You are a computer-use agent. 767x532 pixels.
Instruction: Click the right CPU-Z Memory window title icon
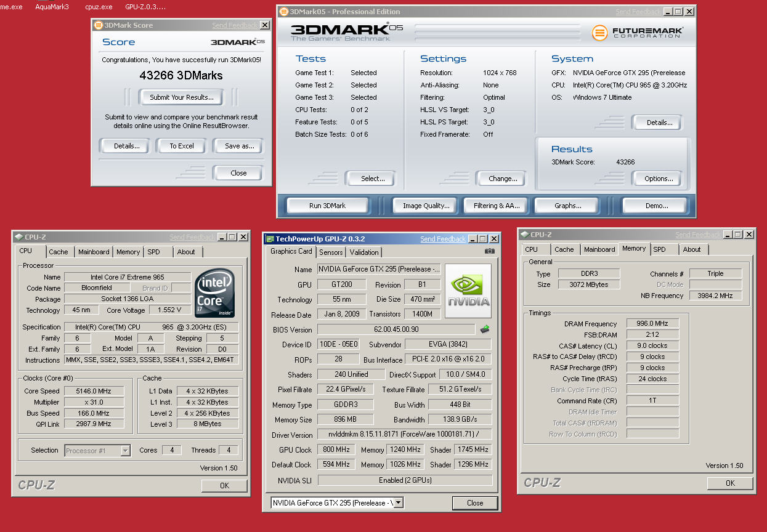[x=525, y=235]
